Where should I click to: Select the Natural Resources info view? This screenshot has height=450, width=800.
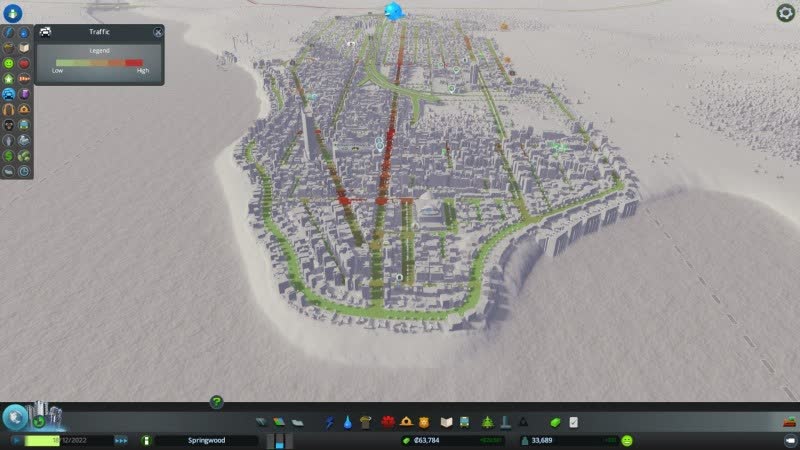pos(24,156)
